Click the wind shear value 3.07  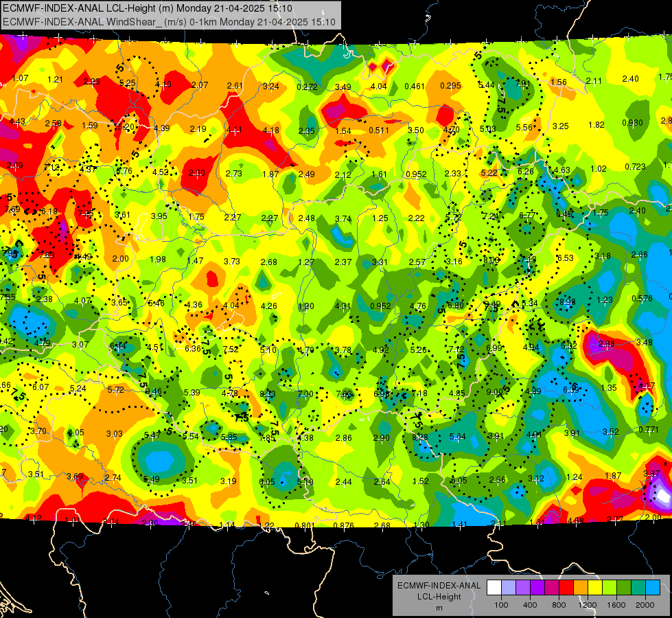(x=80, y=345)
